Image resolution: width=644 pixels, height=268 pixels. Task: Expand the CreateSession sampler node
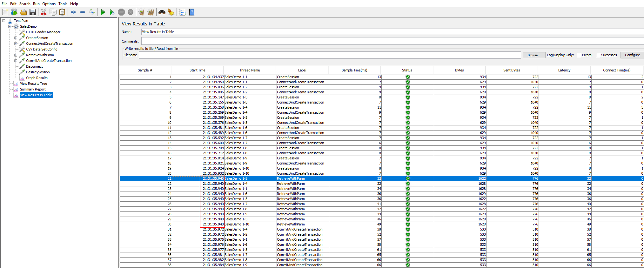coord(16,38)
